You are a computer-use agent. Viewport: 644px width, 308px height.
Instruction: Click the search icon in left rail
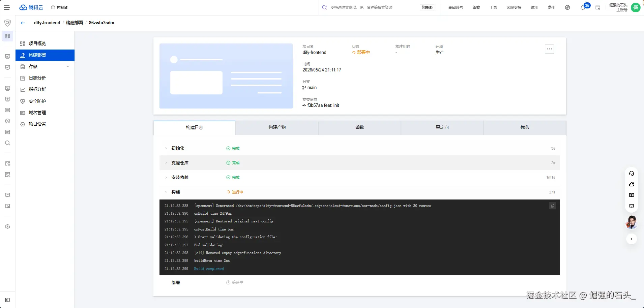click(x=7, y=143)
